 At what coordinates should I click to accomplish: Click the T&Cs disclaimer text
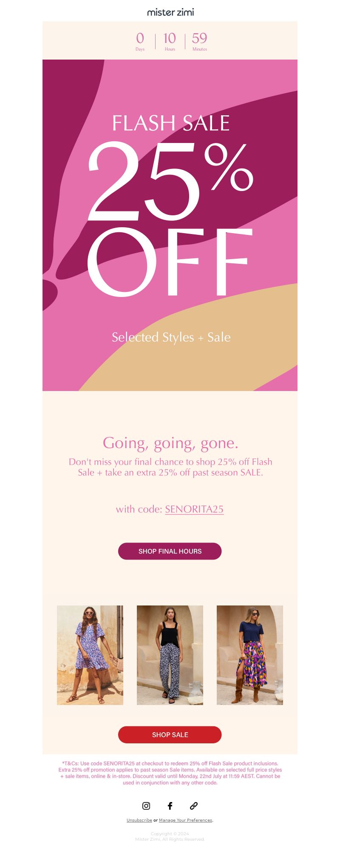point(170,773)
